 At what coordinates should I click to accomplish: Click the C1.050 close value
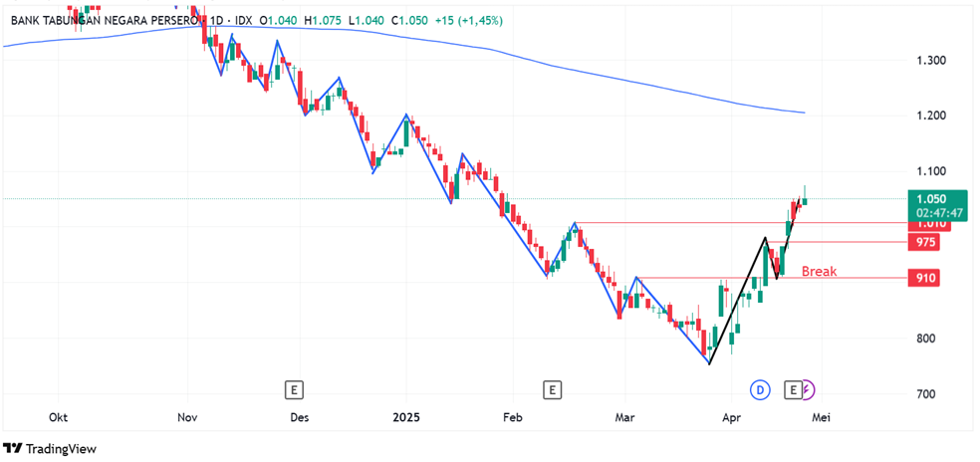click(x=409, y=21)
